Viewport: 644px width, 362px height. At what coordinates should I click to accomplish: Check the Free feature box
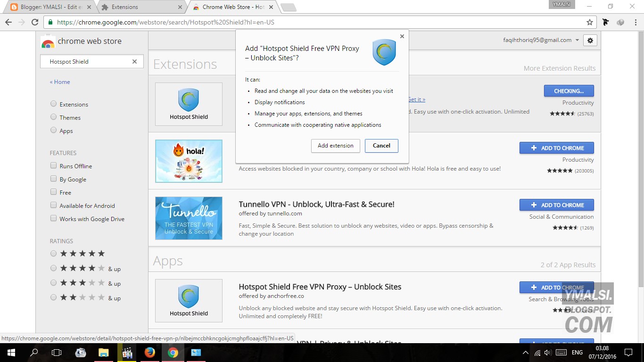coord(53,192)
